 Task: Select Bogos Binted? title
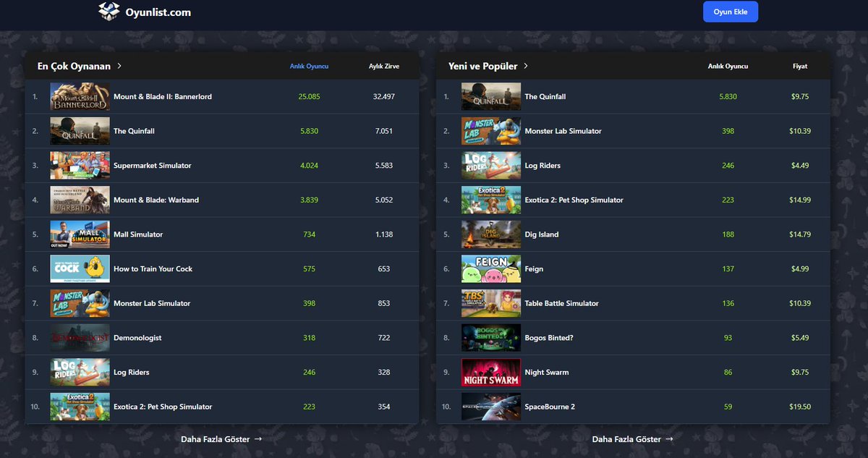click(x=549, y=338)
